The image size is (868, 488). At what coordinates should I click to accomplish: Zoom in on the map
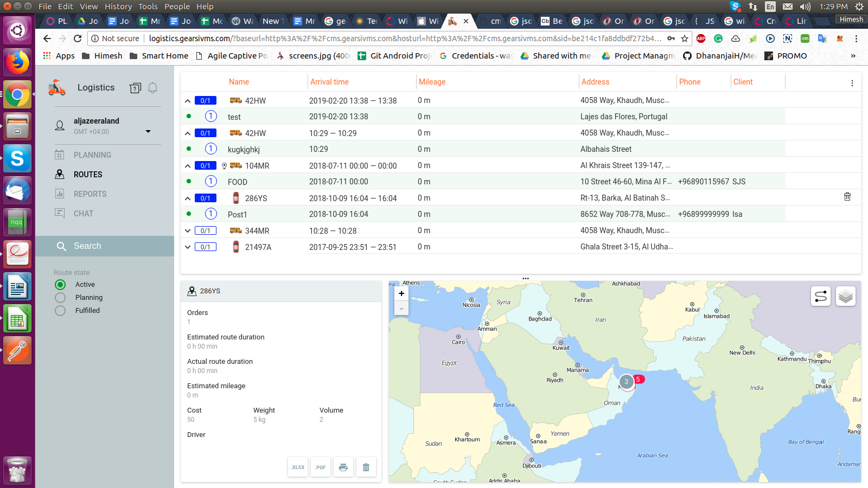pos(401,293)
